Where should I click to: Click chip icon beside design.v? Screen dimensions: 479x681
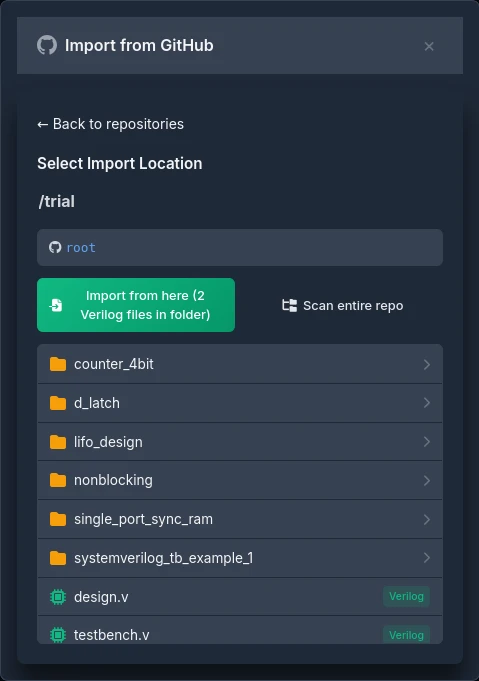coord(58,597)
